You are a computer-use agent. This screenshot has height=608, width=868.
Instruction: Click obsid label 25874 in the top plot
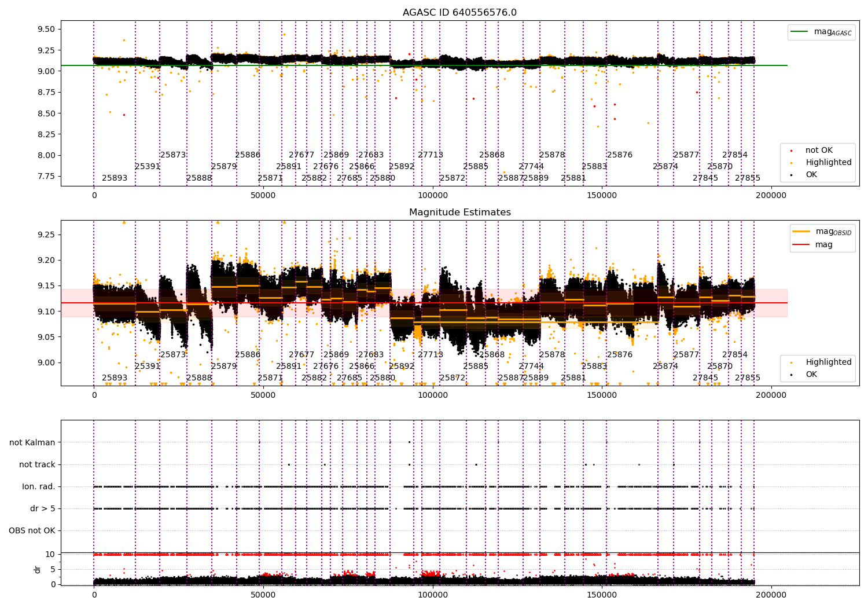665,166
